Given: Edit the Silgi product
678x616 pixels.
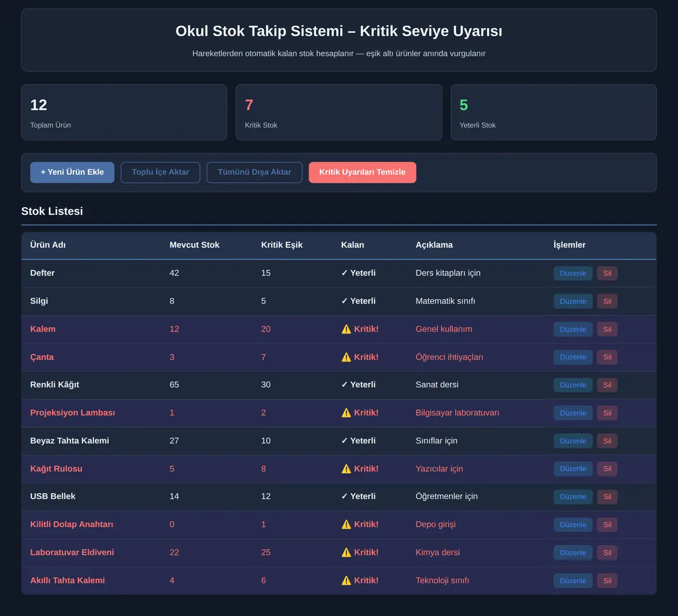Looking at the screenshot, I should tap(573, 301).
